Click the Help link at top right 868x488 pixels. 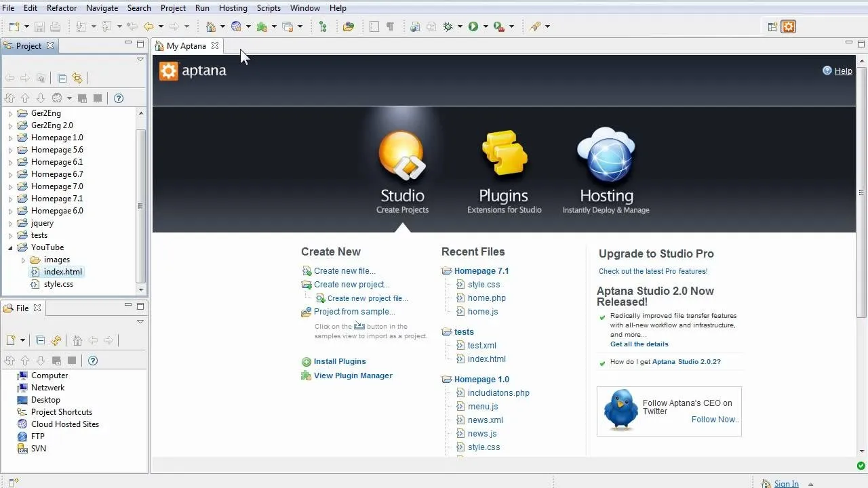click(843, 71)
